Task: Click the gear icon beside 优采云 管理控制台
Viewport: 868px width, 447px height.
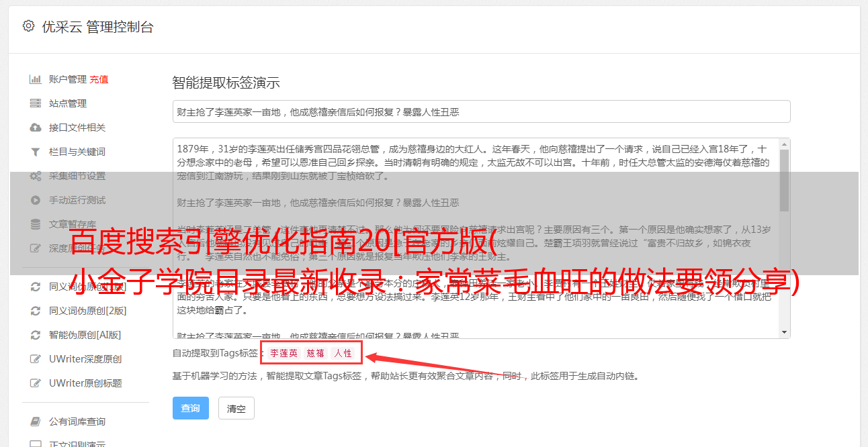Action: click(x=28, y=26)
